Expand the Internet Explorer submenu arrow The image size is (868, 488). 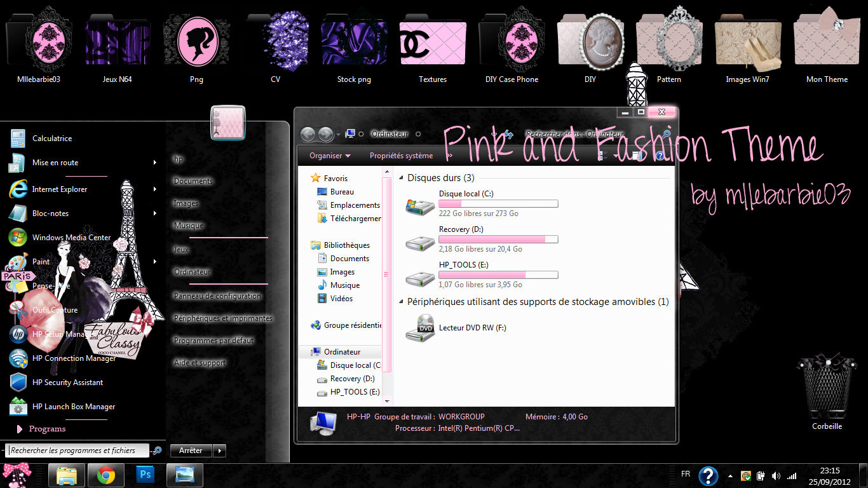[x=154, y=189]
